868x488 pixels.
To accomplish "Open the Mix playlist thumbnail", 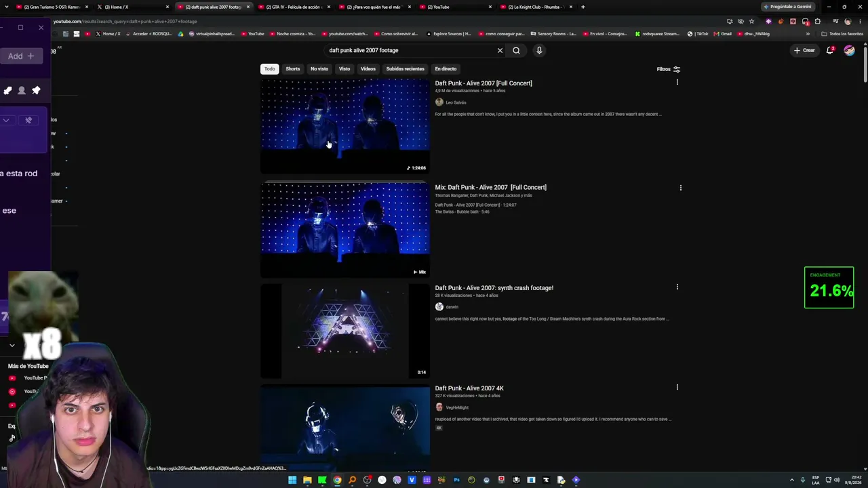I will pyautogui.click(x=345, y=230).
